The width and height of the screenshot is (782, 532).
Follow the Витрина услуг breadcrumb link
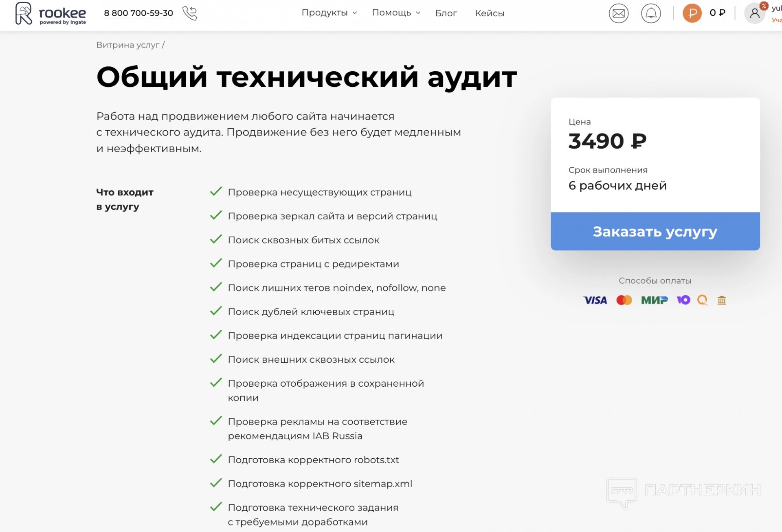click(128, 45)
